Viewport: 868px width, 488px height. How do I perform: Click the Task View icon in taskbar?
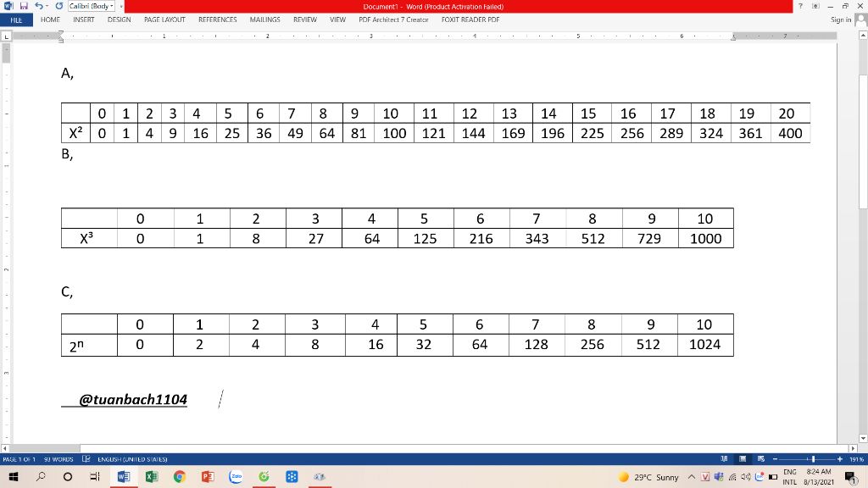[95, 476]
